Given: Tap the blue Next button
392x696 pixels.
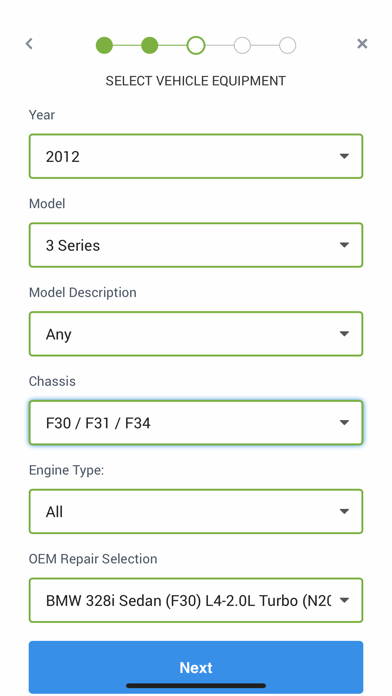Looking at the screenshot, I should pyautogui.click(x=196, y=667).
